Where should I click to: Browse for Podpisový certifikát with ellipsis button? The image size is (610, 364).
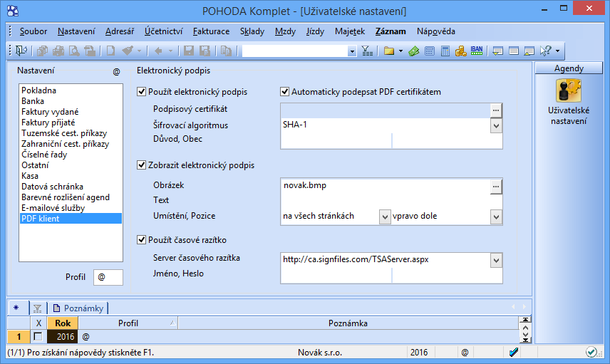[x=496, y=110]
